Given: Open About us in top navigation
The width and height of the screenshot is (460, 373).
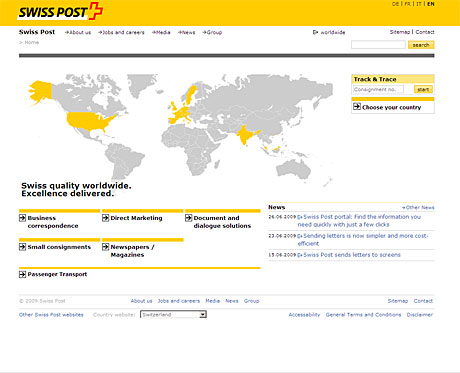Looking at the screenshot, I should 78,32.
